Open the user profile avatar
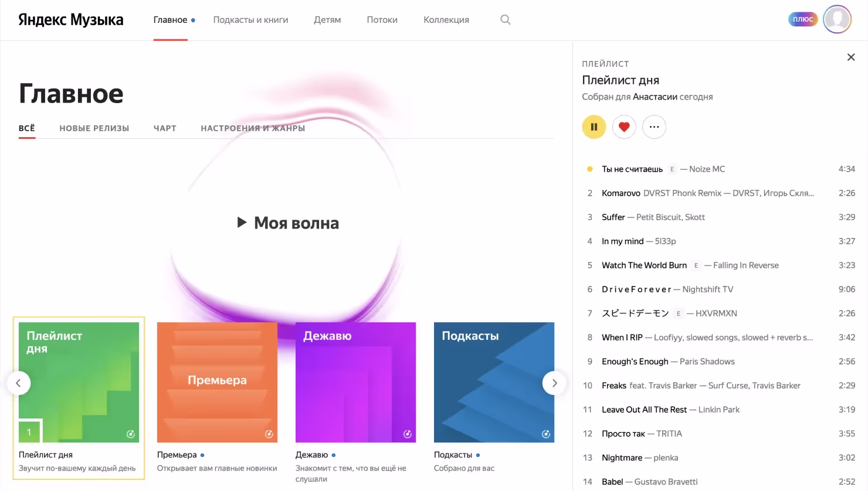868x491 pixels. (x=837, y=19)
